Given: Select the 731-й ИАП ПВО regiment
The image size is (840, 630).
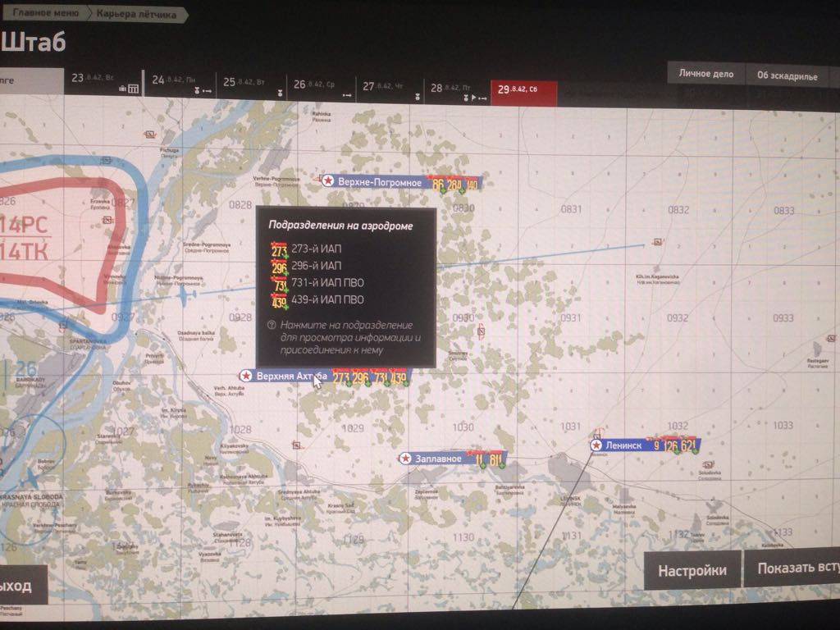Looking at the screenshot, I should 317,283.
